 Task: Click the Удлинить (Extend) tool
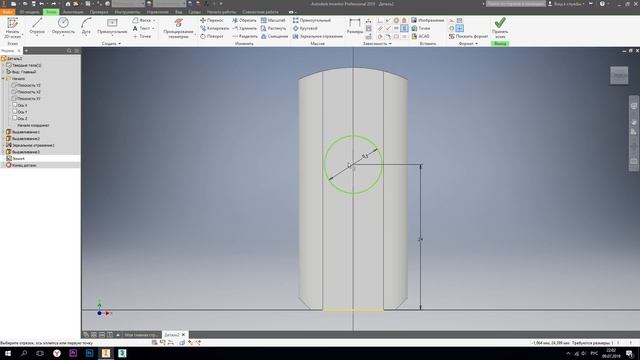[x=244, y=28]
